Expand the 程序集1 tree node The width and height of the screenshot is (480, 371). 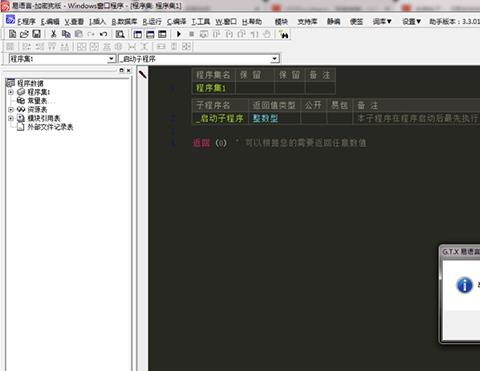[11, 92]
